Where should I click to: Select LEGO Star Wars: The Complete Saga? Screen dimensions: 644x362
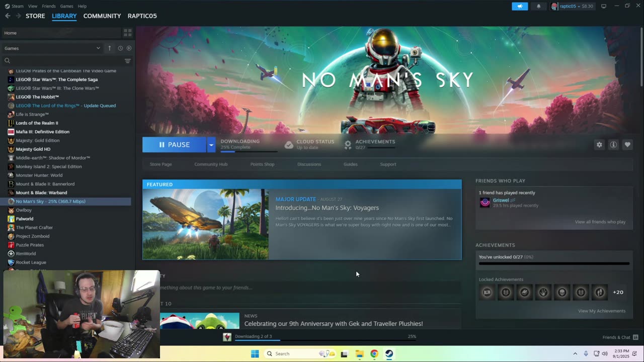[57, 79]
